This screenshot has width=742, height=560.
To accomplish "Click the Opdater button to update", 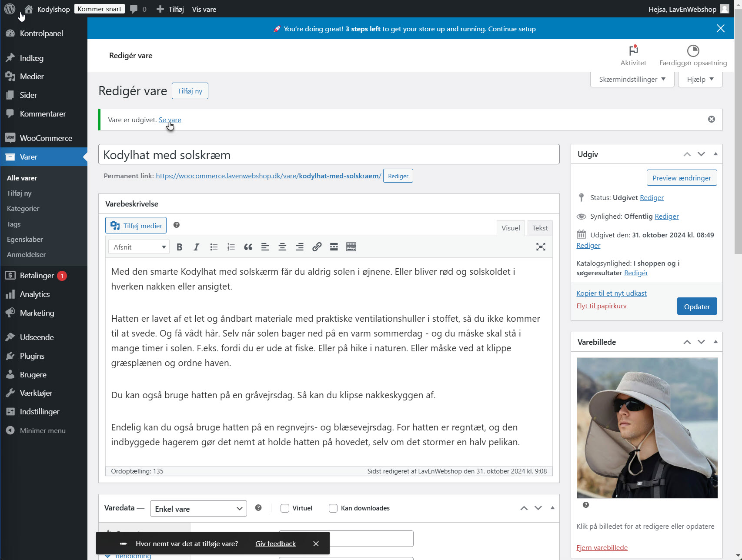I will tap(697, 306).
